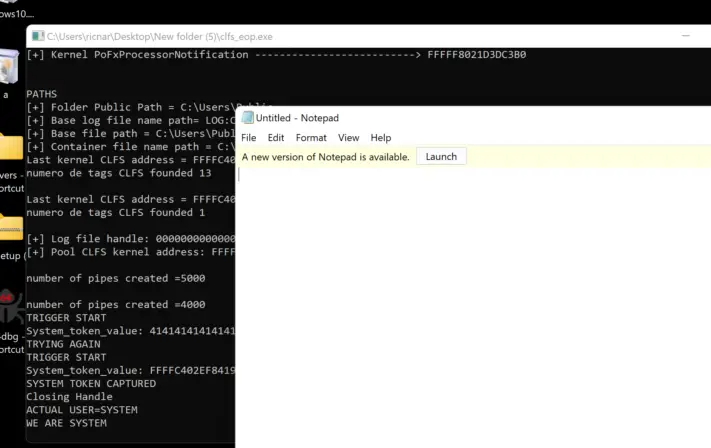Select the bug-shaped dbg shortcut desktop icon
This screenshot has height=448, width=711.
11,307
